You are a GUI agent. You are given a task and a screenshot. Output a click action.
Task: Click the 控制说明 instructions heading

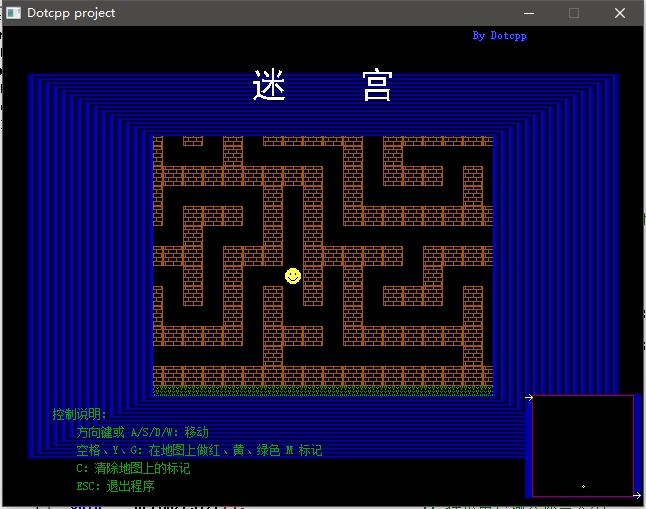(x=79, y=414)
